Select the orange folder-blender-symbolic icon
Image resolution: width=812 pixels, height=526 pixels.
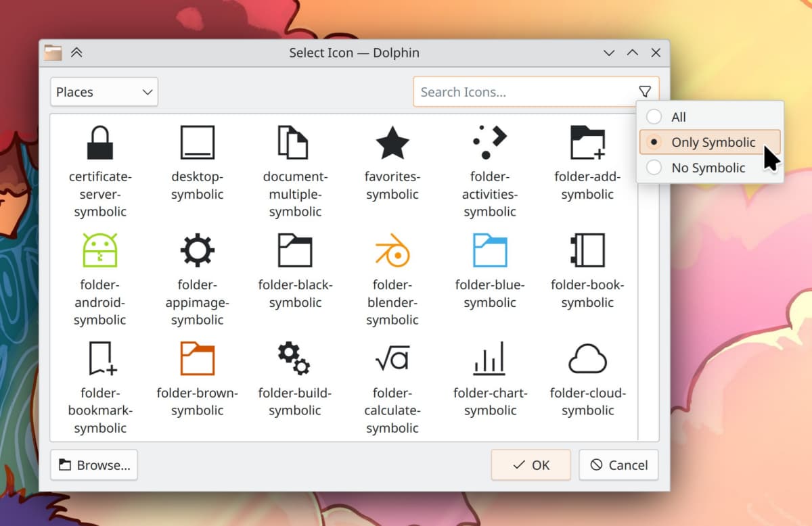click(x=392, y=250)
